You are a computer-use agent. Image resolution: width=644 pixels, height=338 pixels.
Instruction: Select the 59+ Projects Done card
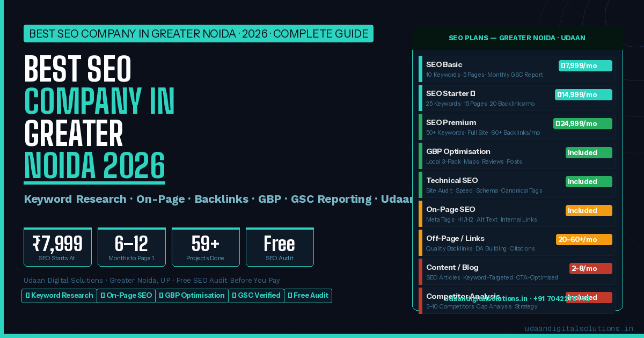pos(206,247)
